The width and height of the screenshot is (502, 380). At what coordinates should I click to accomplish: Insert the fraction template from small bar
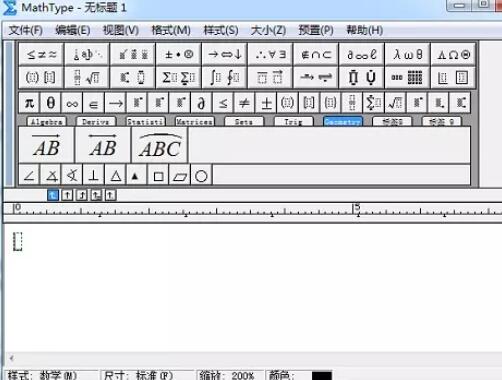point(352,103)
